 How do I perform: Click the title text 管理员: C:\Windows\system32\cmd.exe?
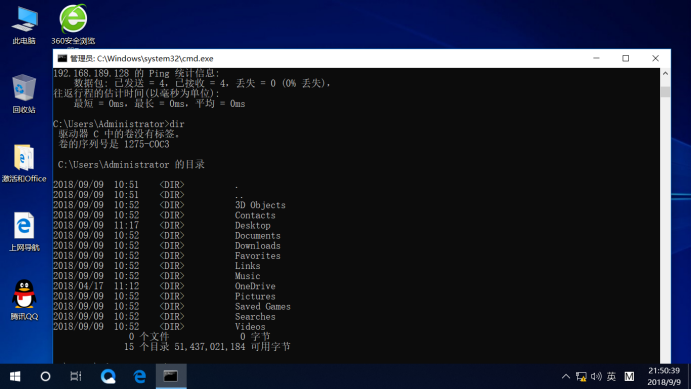(142, 58)
